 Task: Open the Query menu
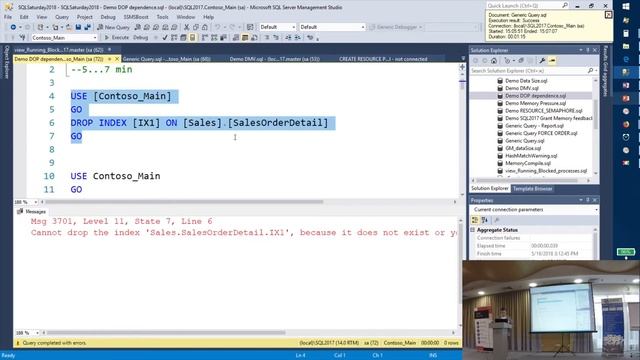62,17
